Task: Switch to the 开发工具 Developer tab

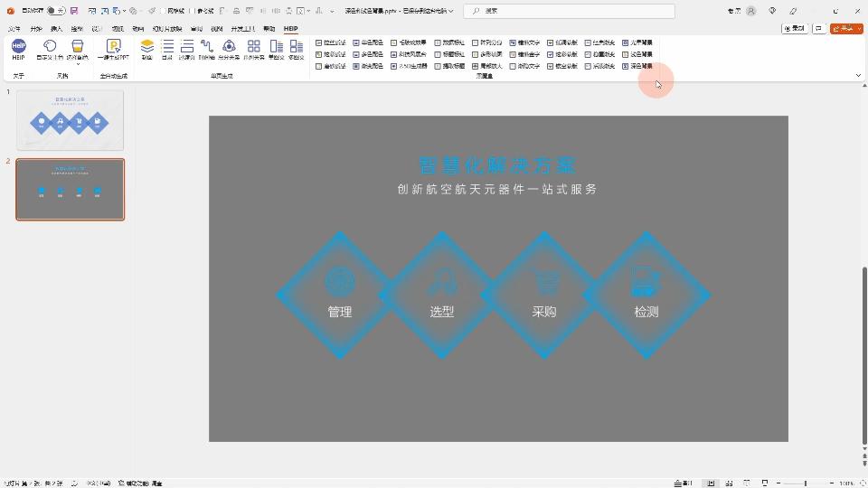Action: coord(243,29)
